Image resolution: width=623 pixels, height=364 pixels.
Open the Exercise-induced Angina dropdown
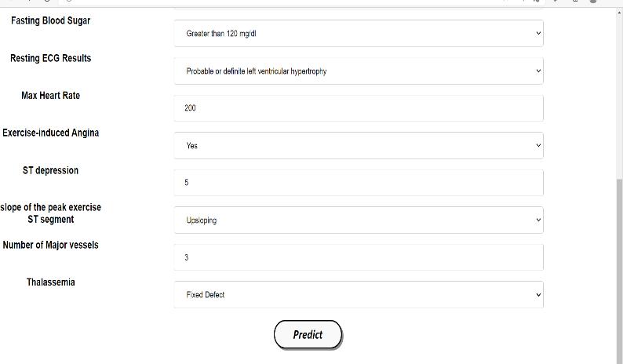358,146
